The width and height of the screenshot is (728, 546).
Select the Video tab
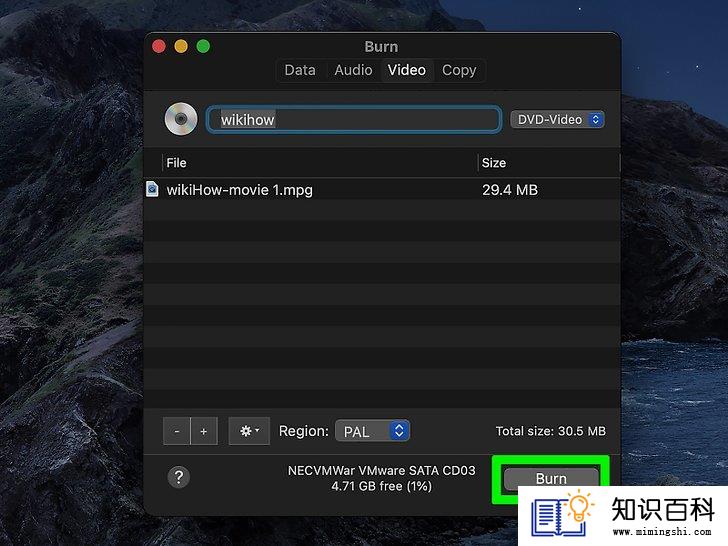pos(407,70)
